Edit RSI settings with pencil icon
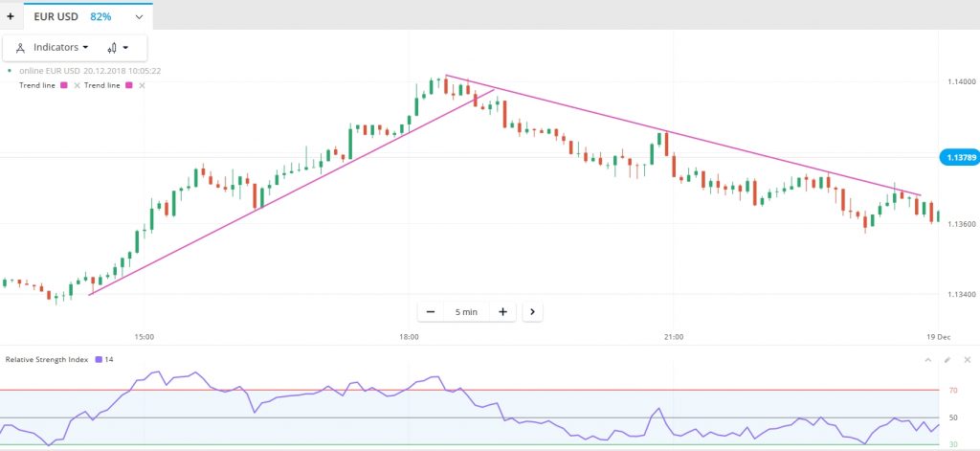The image size is (980, 451). tap(947, 359)
